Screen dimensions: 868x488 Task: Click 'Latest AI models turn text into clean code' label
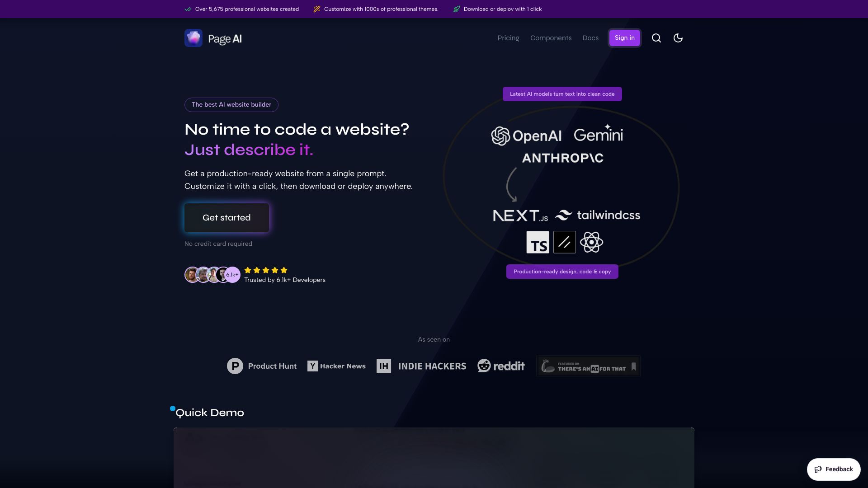[562, 94]
